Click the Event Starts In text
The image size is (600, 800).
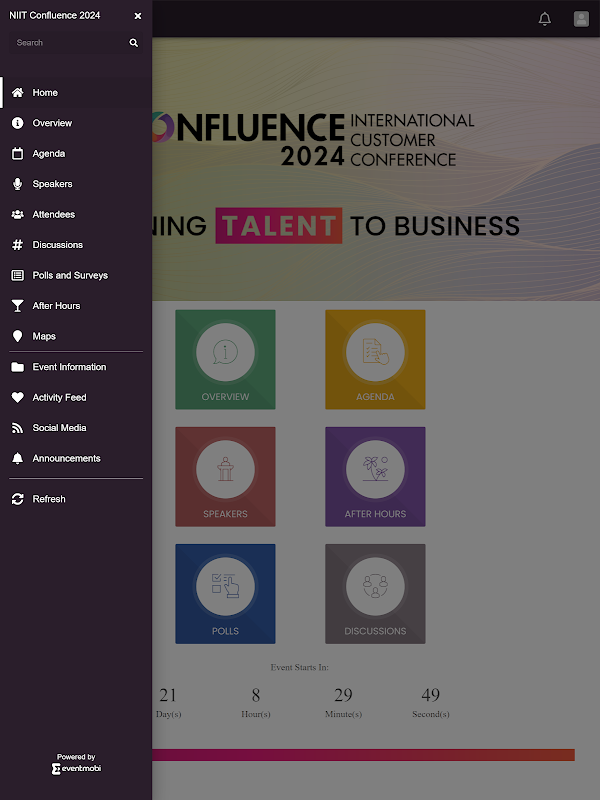[x=299, y=667]
